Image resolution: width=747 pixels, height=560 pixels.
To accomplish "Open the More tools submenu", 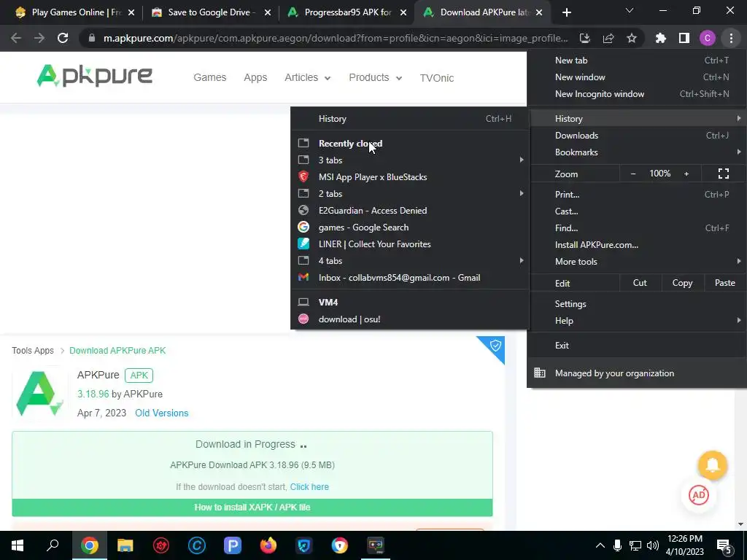I will tap(637, 262).
